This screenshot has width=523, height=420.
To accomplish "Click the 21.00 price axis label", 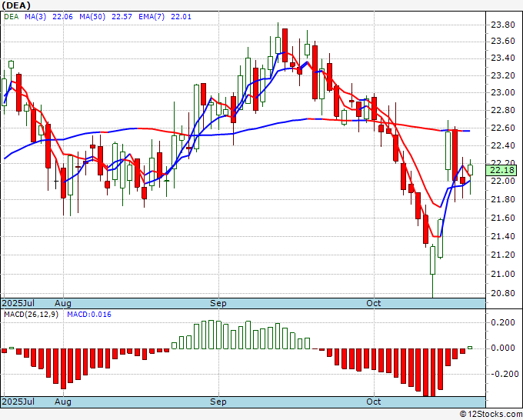I will [502, 274].
